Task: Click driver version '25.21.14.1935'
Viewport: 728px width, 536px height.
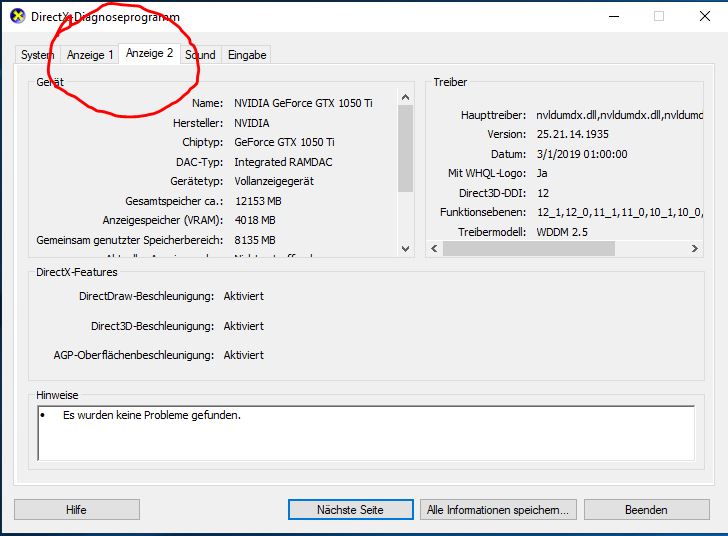Action: (x=572, y=134)
